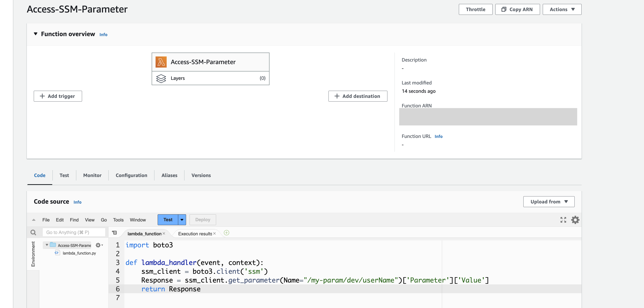Click 'lambda_handler' in the code
The height and width of the screenshot is (308, 644).
coord(169,263)
